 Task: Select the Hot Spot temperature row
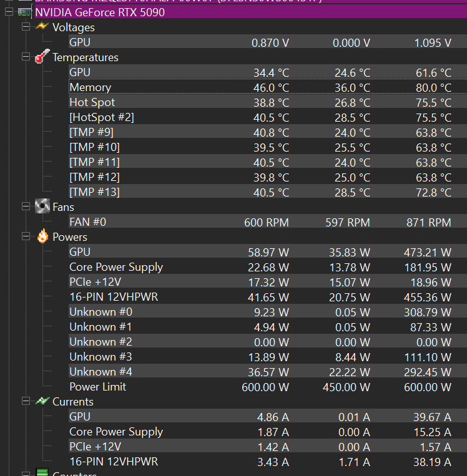268,102
